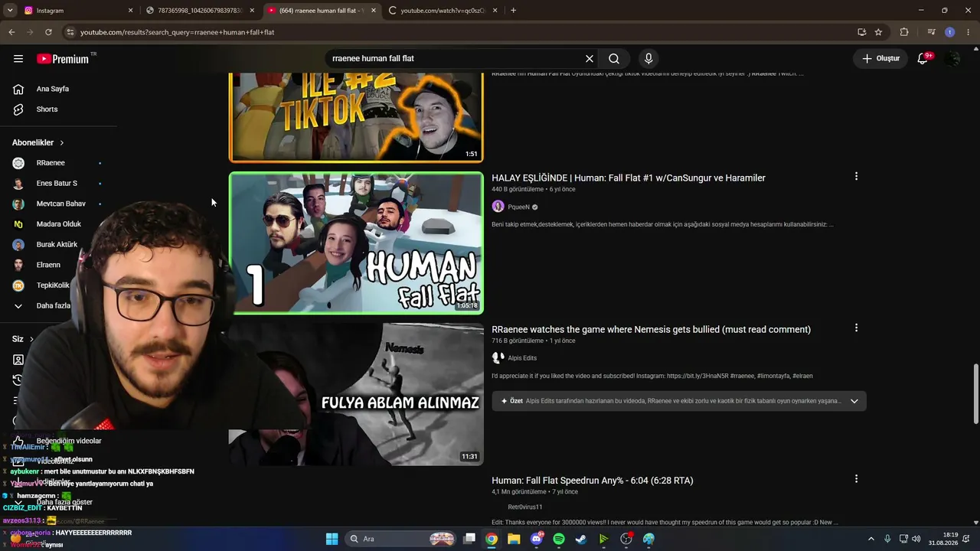Viewport: 980px width, 551px height.
Task: Open HALAY EŞLİĞİNDE video title
Action: click(629, 178)
